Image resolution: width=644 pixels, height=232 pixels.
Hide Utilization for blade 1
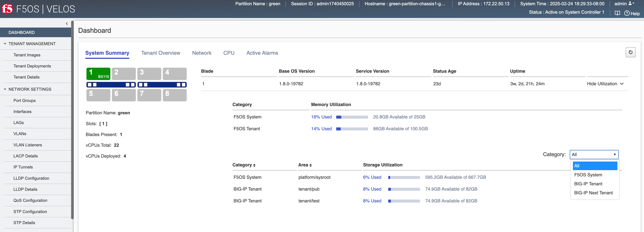click(605, 84)
